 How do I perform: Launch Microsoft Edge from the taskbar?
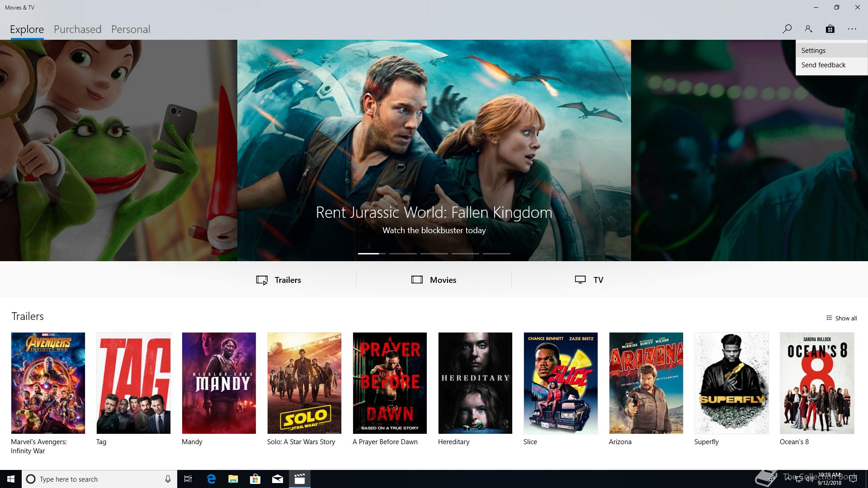point(211,479)
